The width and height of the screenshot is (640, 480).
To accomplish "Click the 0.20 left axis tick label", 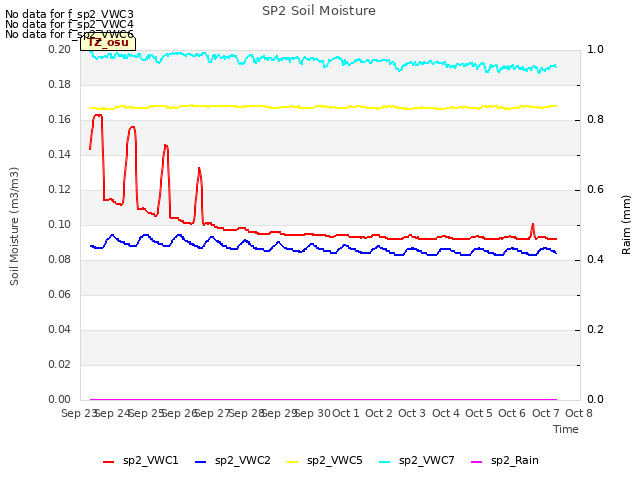I will point(60,49).
